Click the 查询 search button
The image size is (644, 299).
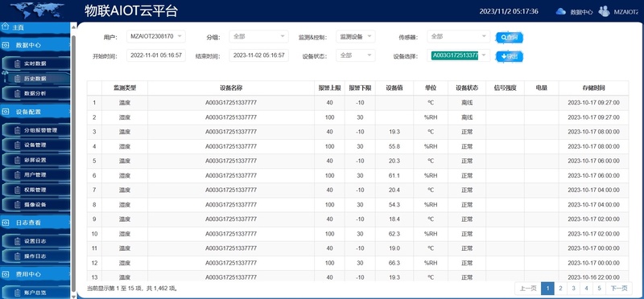click(x=510, y=37)
